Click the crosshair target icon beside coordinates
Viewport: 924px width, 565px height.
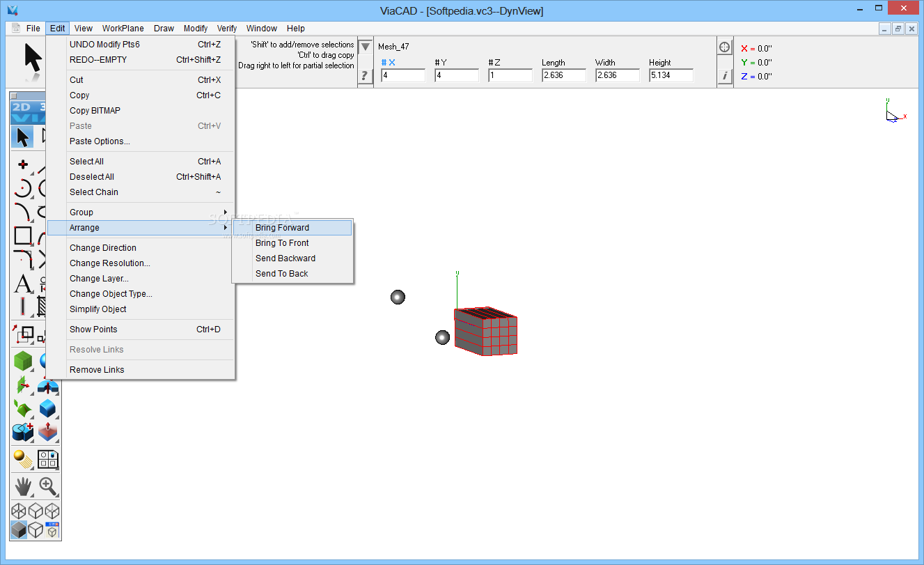coord(725,47)
